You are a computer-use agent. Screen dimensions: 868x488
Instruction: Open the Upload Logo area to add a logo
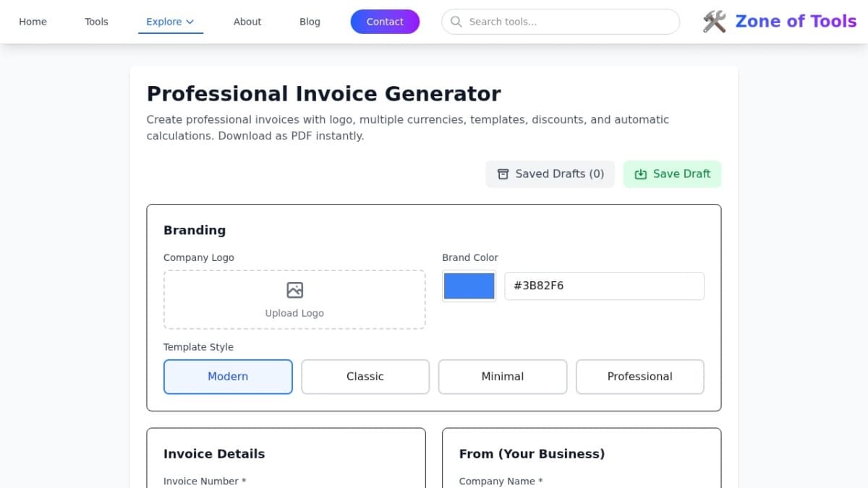click(x=294, y=299)
